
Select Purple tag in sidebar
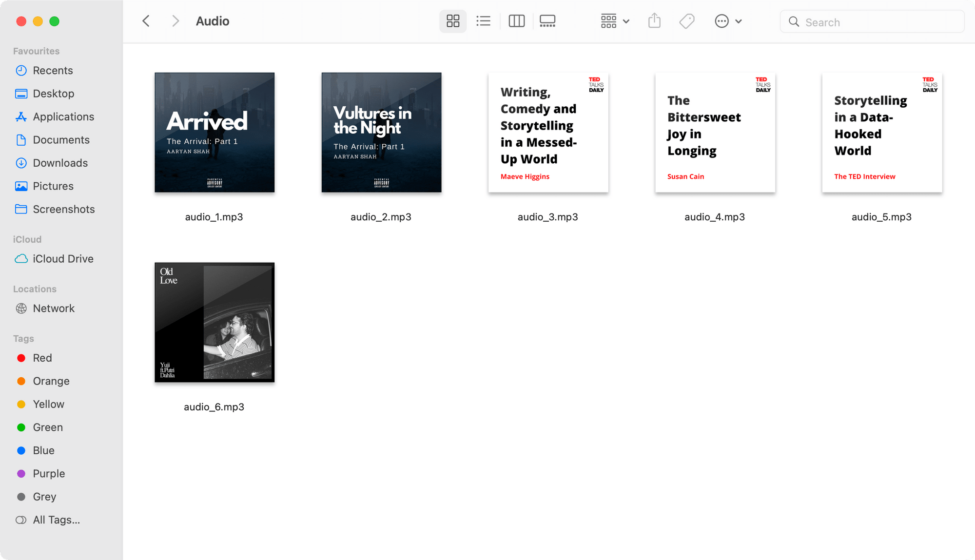[x=48, y=473]
